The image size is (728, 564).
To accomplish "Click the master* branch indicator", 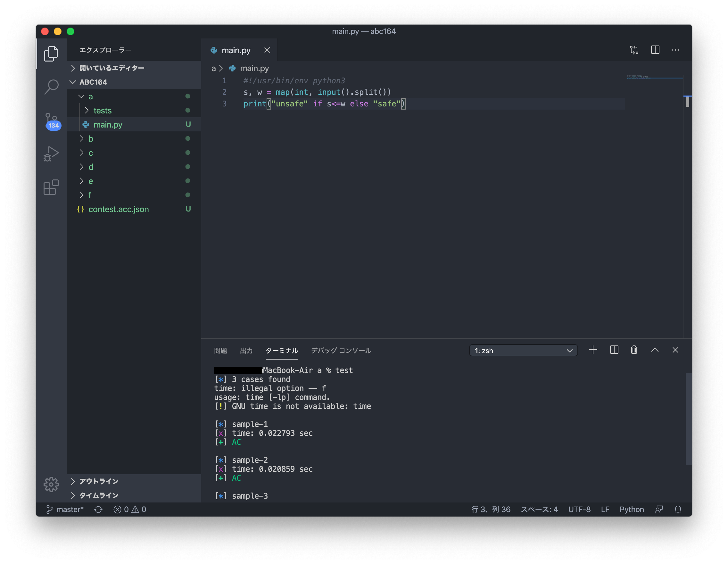I will coord(65,509).
